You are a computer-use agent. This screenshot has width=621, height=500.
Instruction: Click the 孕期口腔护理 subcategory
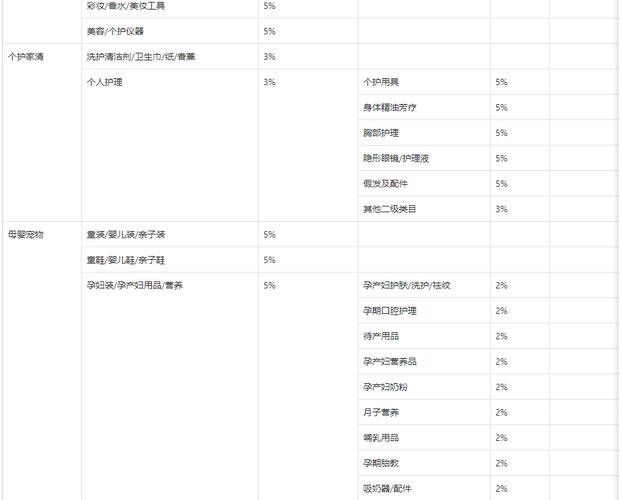tap(389, 311)
